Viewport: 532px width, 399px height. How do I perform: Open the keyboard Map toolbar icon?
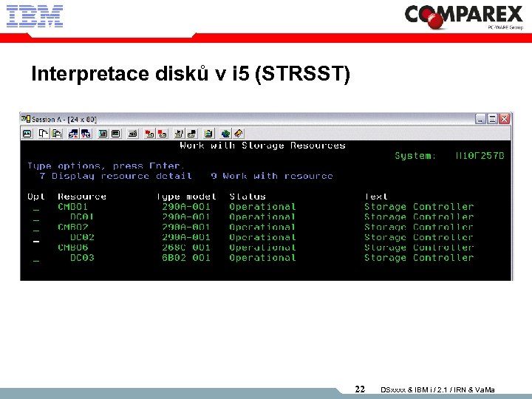pyautogui.click(x=133, y=134)
